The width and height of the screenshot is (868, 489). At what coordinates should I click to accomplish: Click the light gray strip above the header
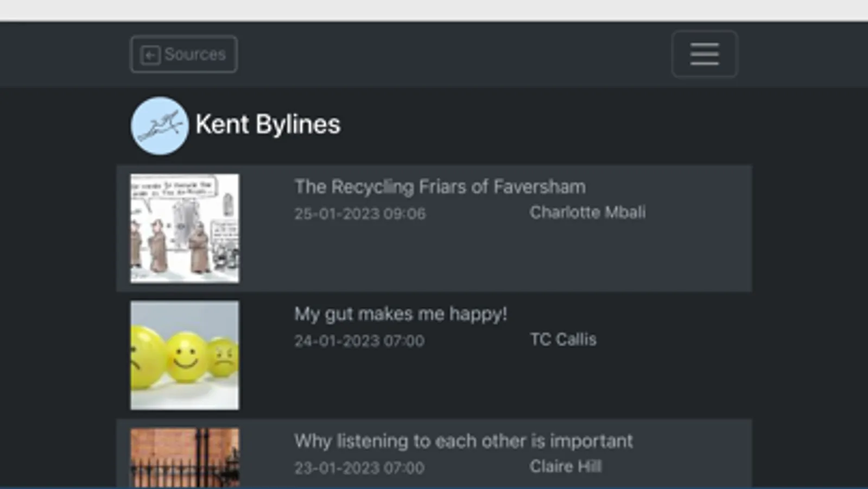pyautogui.click(x=434, y=10)
